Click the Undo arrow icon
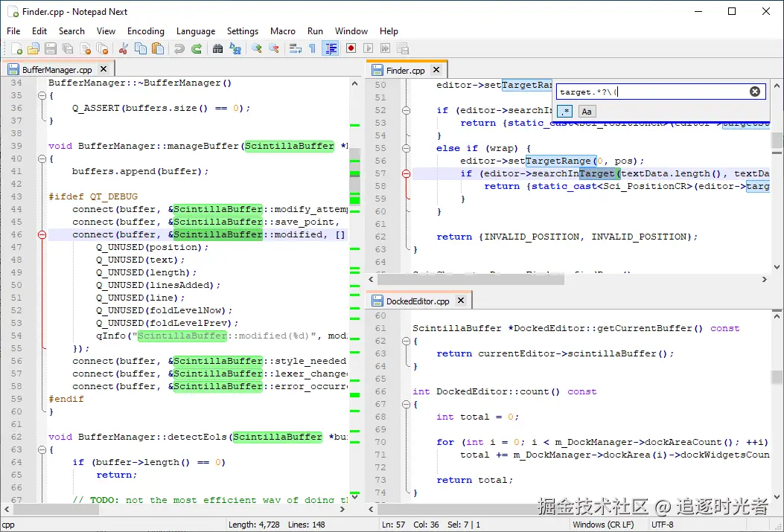The image size is (784, 532). pyautogui.click(x=179, y=48)
